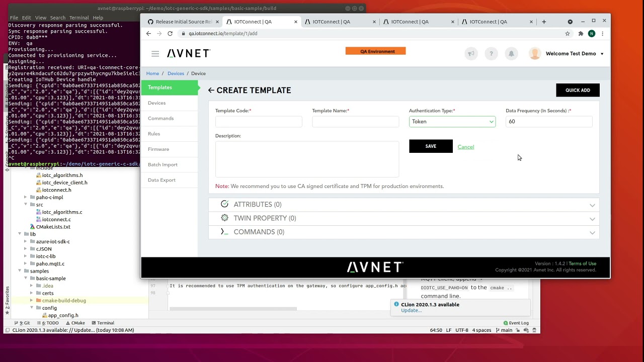Click the SAVE button
Viewport: 644px width, 362px height.
coord(431,146)
